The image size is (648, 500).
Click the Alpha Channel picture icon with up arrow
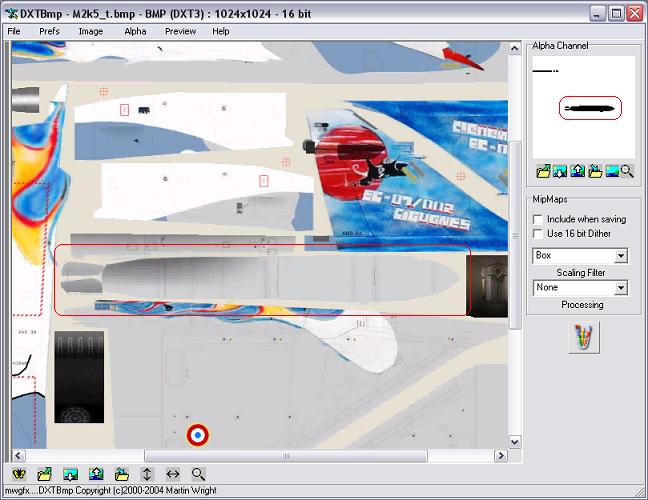click(x=577, y=171)
